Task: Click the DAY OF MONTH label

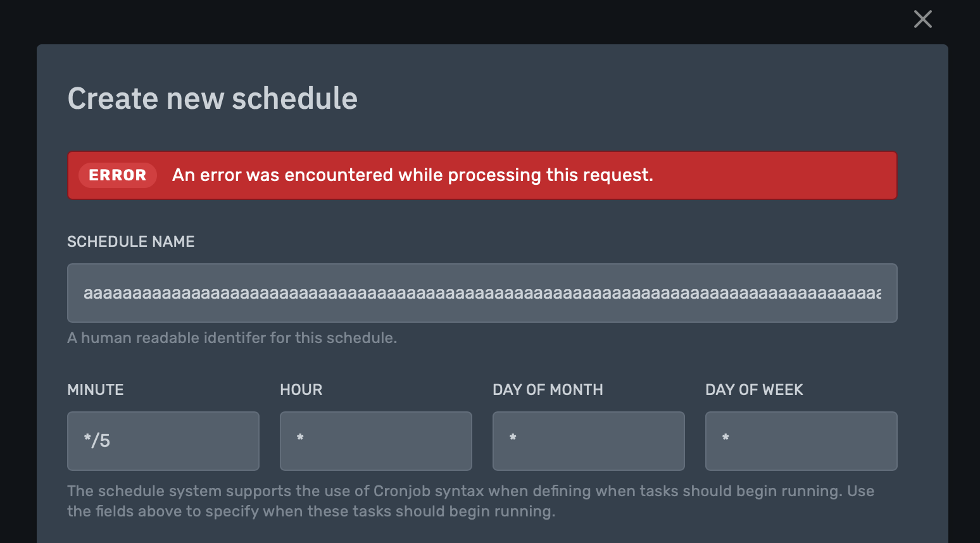Action: [548, 390]
